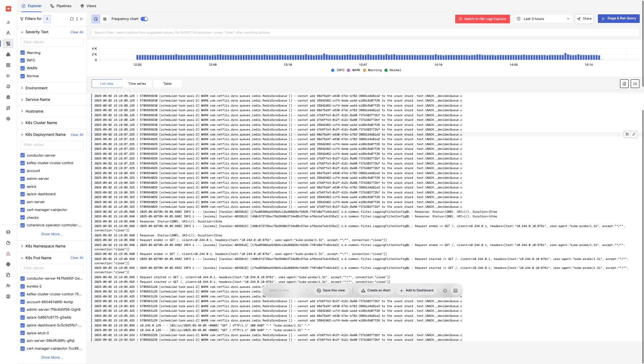Screen dimensions: 644x364
Task: Focus the Search Filter input field
Action: (x=365, y=33)
